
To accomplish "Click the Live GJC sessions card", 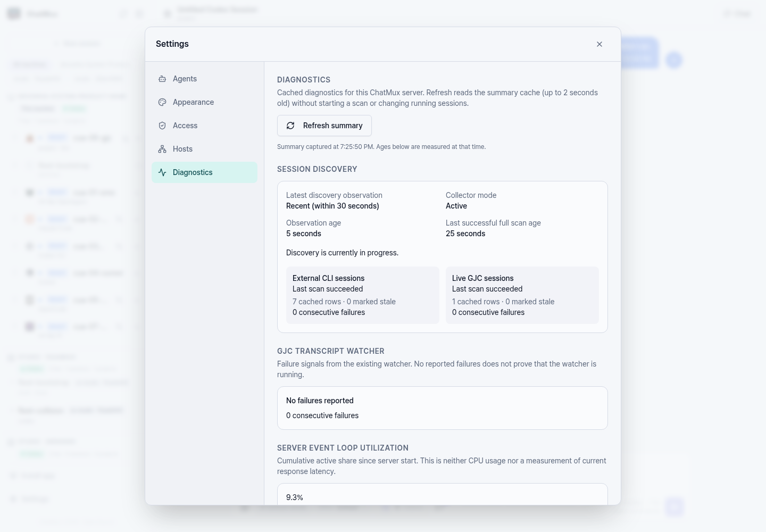I will point(522,295).
